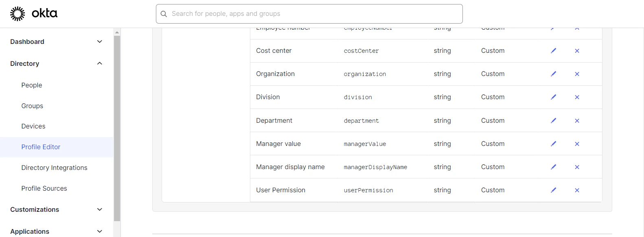This screenshot has height=237, width=644.
Task: Remove the Cost center attribute
Action: tap(577, 51)
